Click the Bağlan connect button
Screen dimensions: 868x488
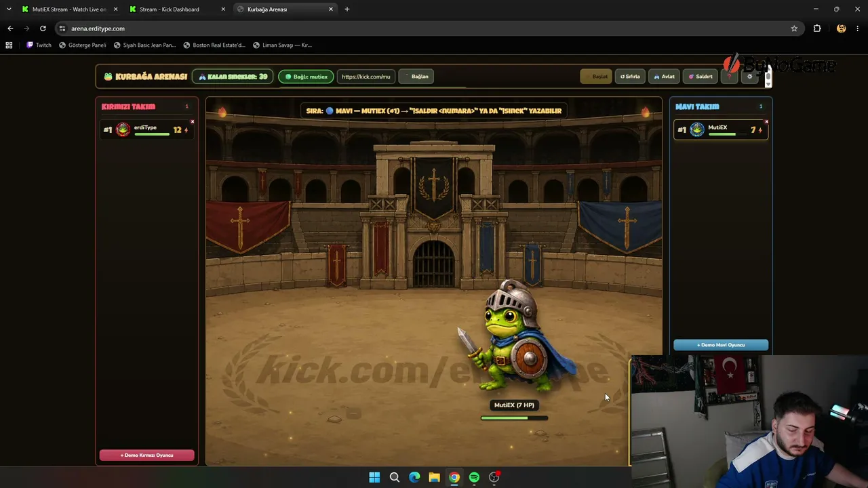click(416, 77)
